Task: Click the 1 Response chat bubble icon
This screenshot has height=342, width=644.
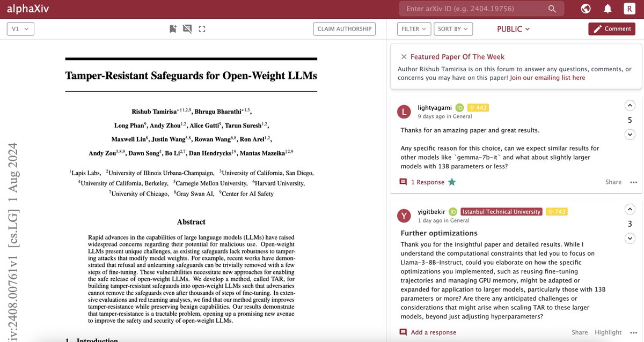Action: click(x=404, y=182)
